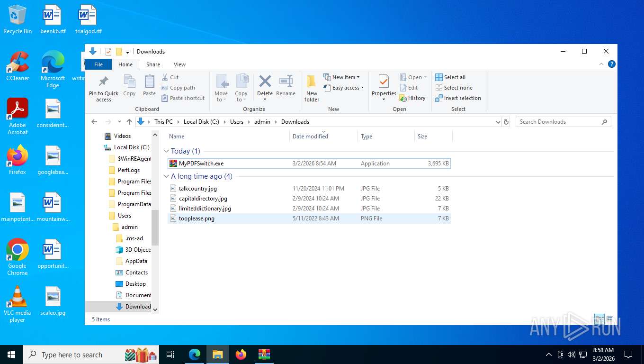Switch to the View ribbon tab

click(179, 64)
